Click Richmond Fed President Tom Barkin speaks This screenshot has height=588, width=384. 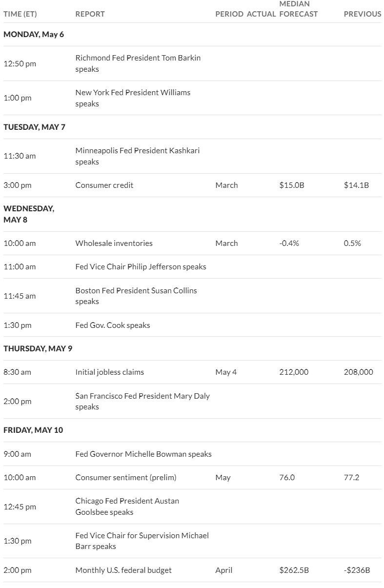coord(138,63)
